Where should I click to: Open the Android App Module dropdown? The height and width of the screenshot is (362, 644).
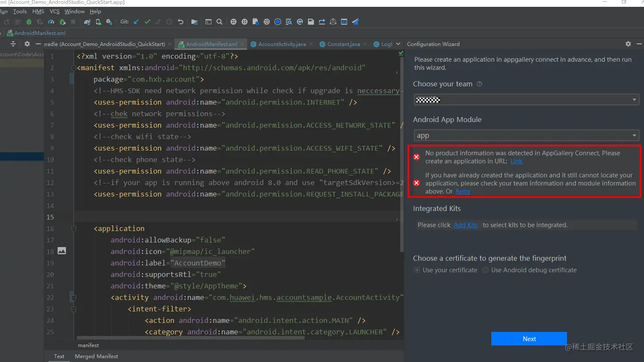point(526,135)
